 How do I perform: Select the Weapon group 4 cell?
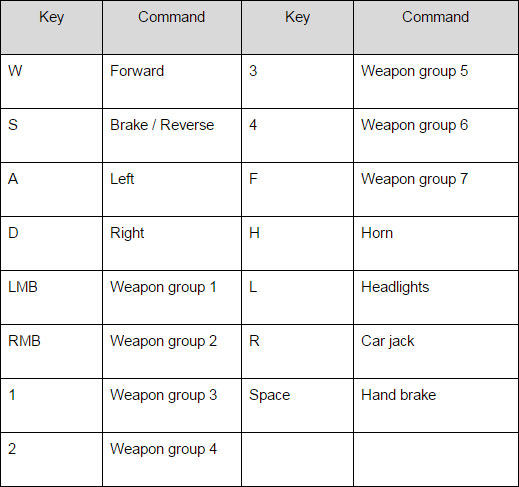(x=172, y=459)
